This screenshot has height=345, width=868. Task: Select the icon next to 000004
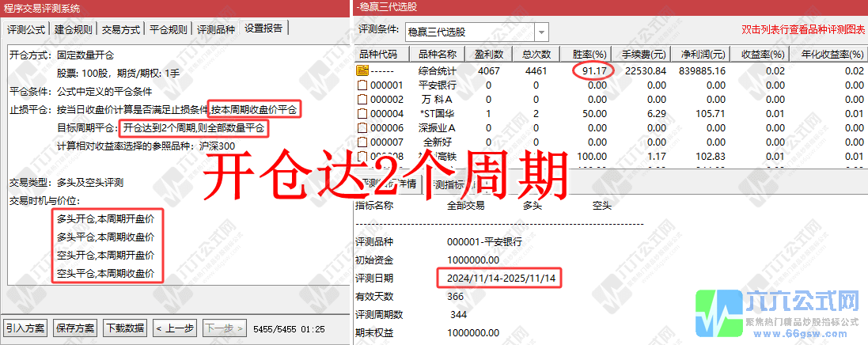(363, 113)
